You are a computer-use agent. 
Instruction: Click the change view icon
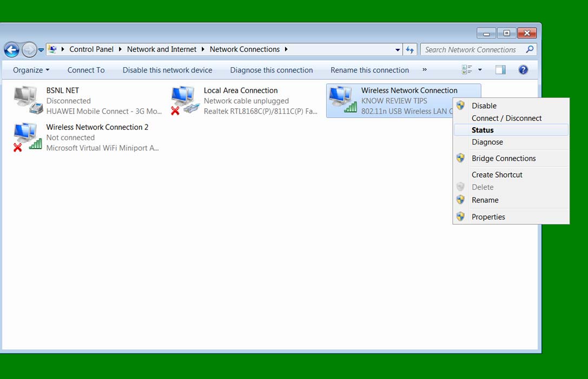pos(466,70)
